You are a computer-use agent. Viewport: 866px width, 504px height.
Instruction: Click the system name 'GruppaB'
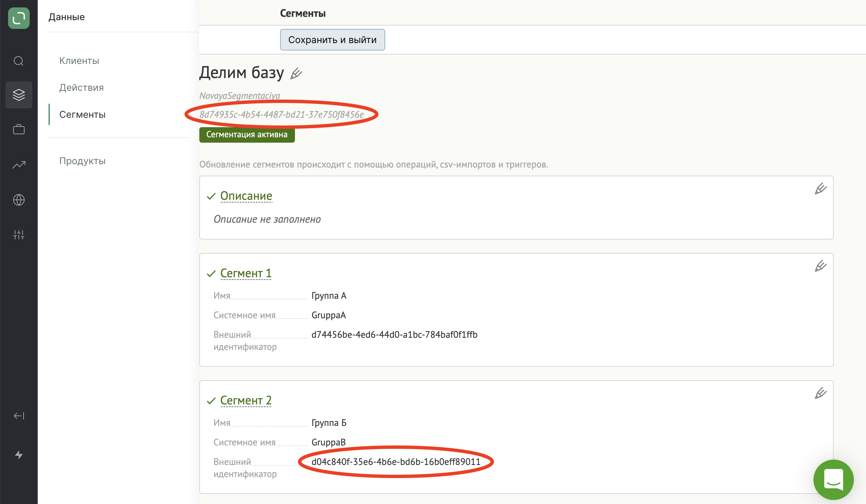(329, 442)
